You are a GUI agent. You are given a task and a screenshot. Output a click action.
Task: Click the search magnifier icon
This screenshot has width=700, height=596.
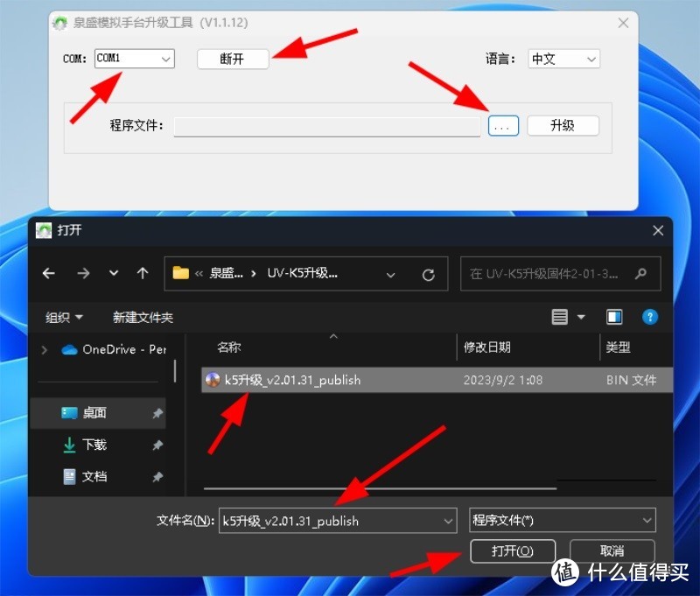[x=640, y=273]
